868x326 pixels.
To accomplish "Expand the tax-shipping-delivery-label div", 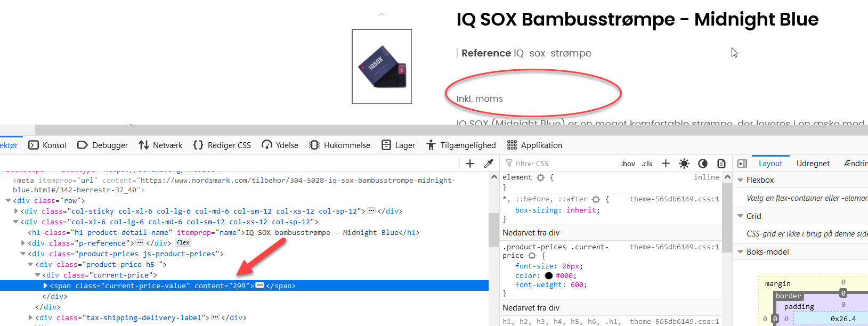I will coord(30,317).
